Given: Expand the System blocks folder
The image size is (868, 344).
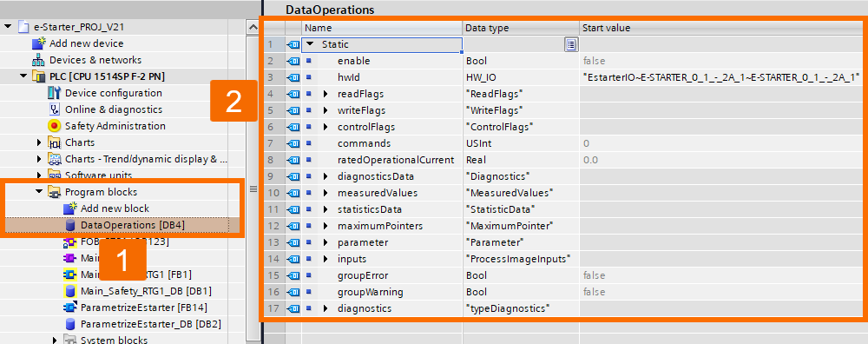Looking at the screenshot, I should click(55, 340).
